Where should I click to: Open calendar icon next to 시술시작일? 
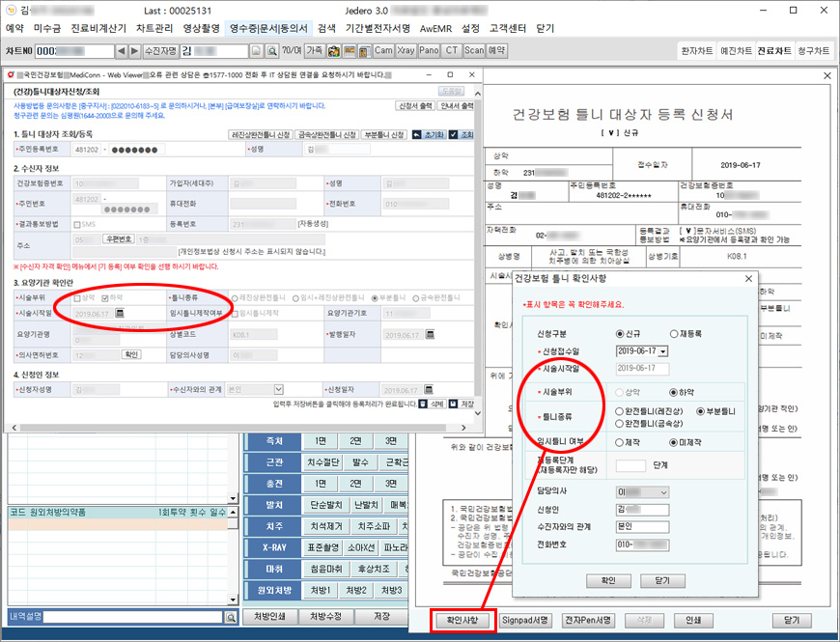pos(121,313)
